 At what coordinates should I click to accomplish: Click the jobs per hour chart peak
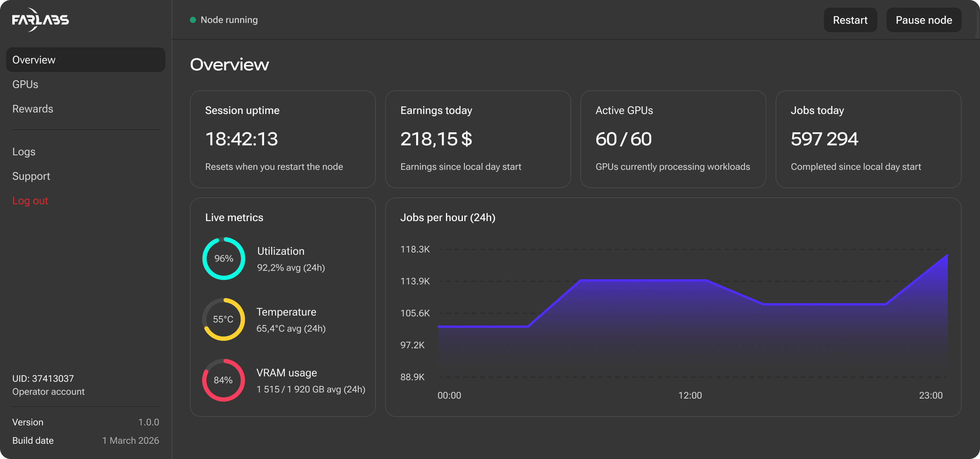(x=947, y=256)
